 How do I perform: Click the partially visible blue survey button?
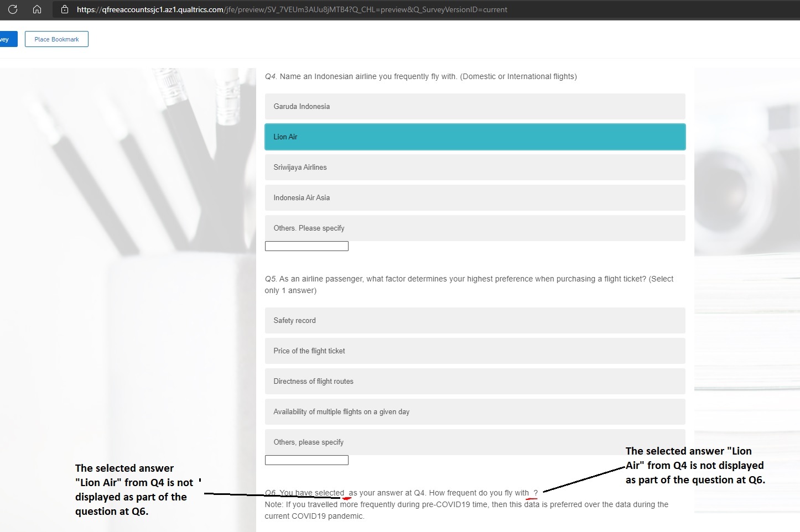(x=8, y=39)
